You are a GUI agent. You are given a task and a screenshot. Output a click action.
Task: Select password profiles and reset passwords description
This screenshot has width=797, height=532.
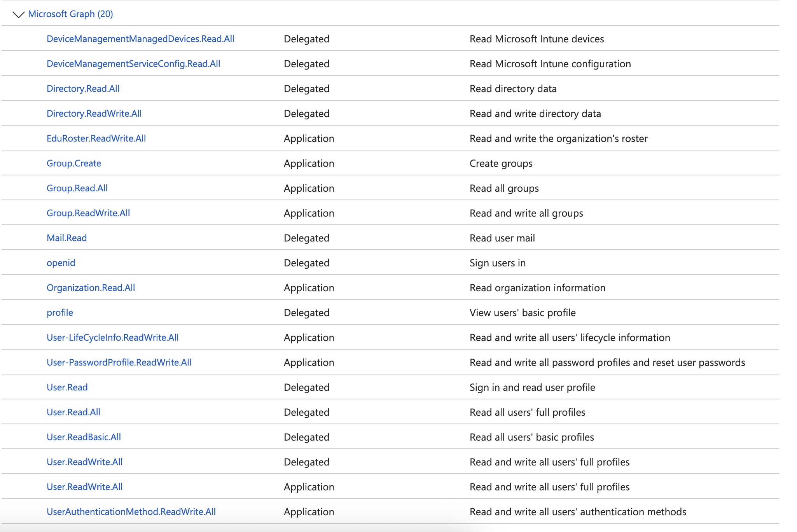pos(607,362)
